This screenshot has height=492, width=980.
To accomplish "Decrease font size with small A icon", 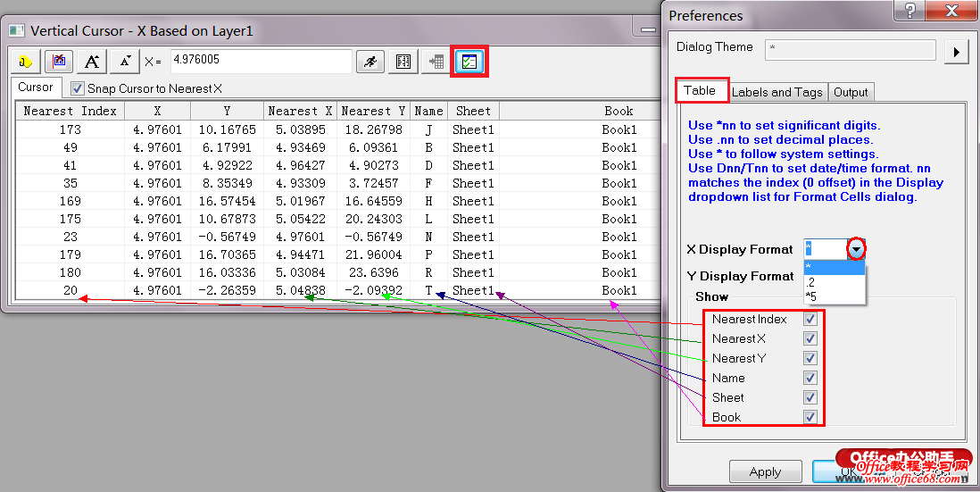I will pyautogui.click(x=125, y=62).
